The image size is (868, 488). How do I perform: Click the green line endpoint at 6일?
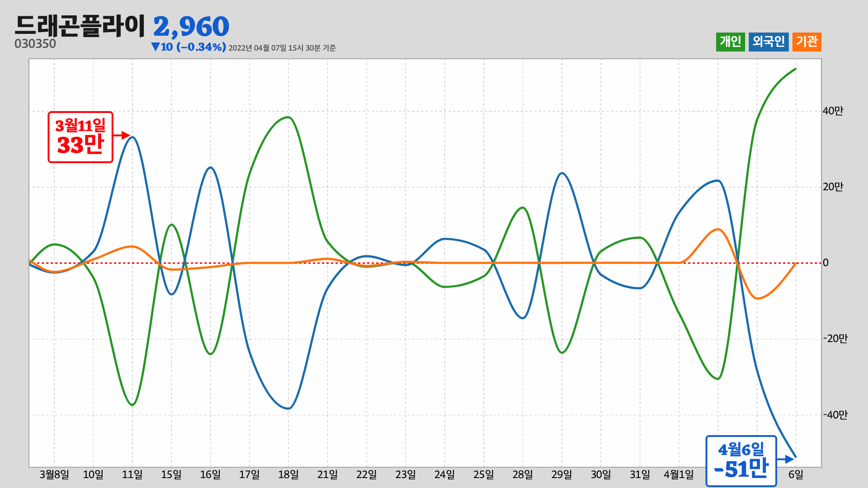(796, 69)
